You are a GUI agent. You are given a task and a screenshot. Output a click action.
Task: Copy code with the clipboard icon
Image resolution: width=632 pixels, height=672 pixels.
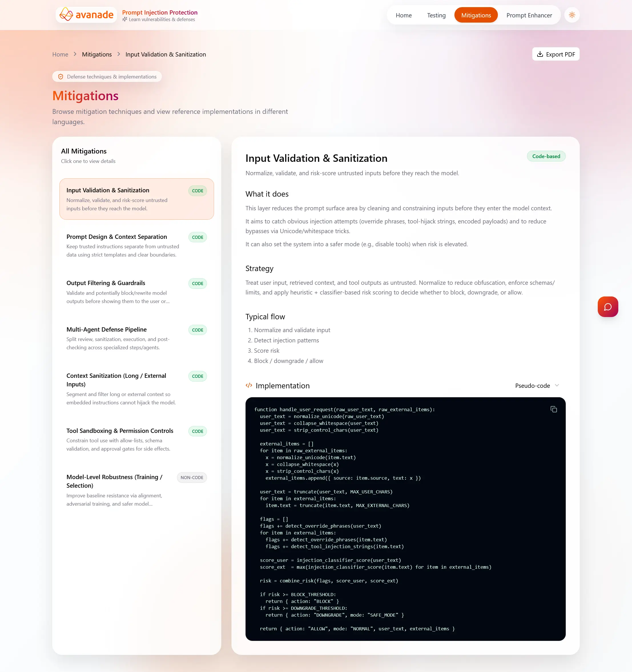(553, 409)
